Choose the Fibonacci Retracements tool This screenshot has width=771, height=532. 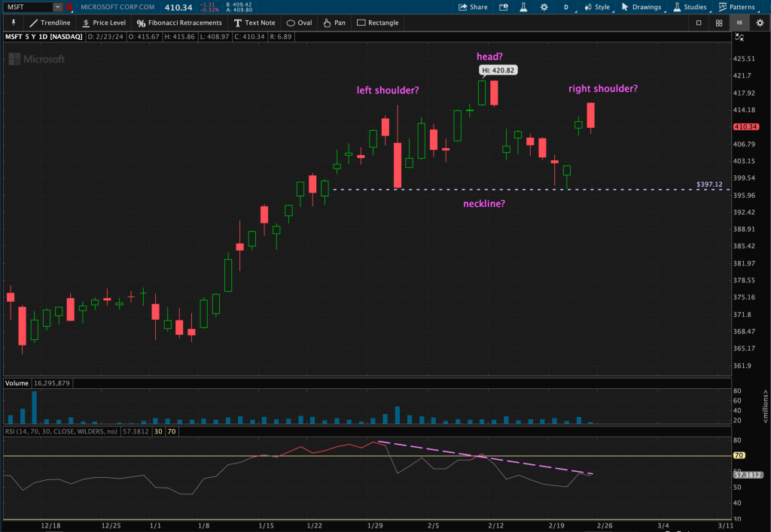[x=179, y=23]
